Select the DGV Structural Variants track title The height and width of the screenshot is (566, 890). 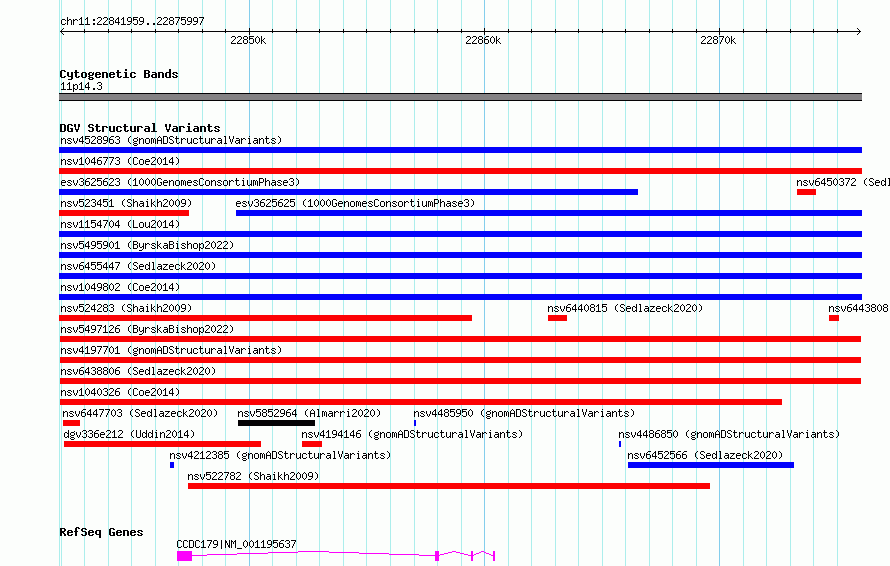click(140, 128)
